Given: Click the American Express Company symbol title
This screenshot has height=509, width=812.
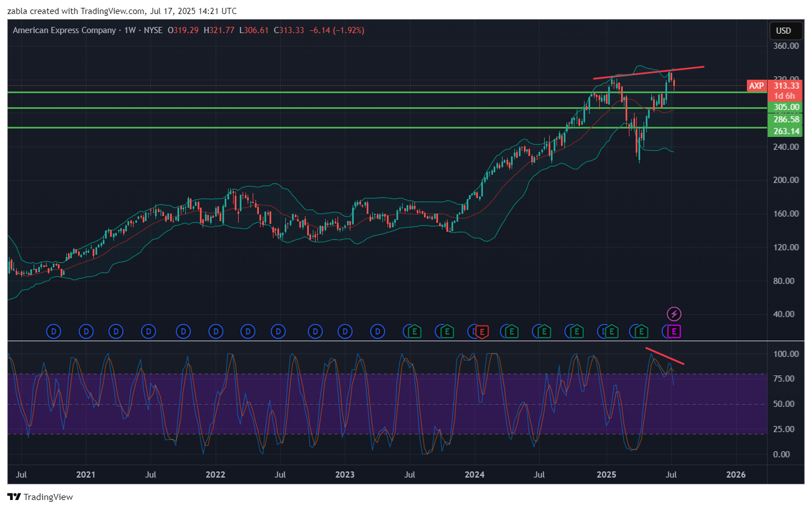Looking at the screenshot, I should [64, 30].
